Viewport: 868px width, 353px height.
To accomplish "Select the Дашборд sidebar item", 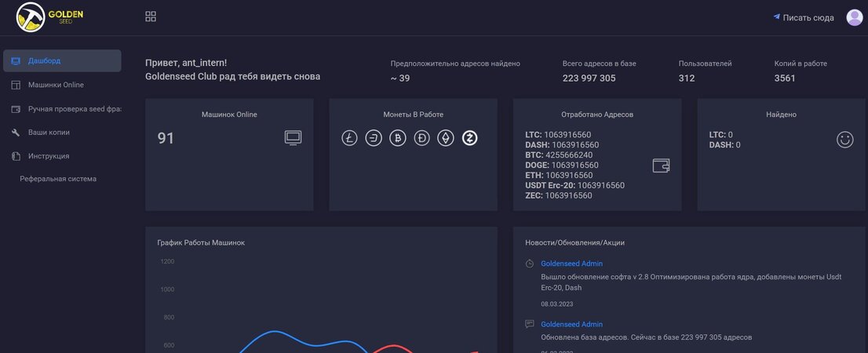I will (62, 61).
